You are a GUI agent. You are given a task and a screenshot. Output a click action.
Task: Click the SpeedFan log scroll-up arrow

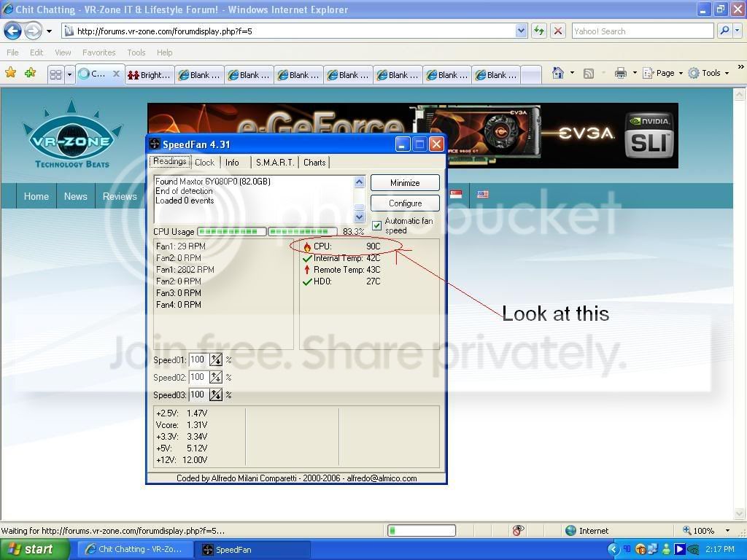(x=360, y=182)
